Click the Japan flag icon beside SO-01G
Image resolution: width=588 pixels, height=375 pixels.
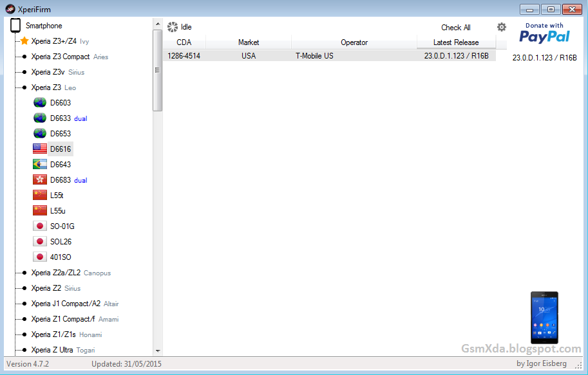click(x=40, y=226)
